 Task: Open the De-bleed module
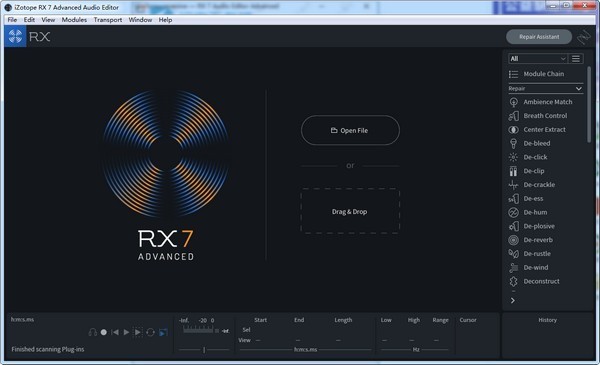[529, 143]
